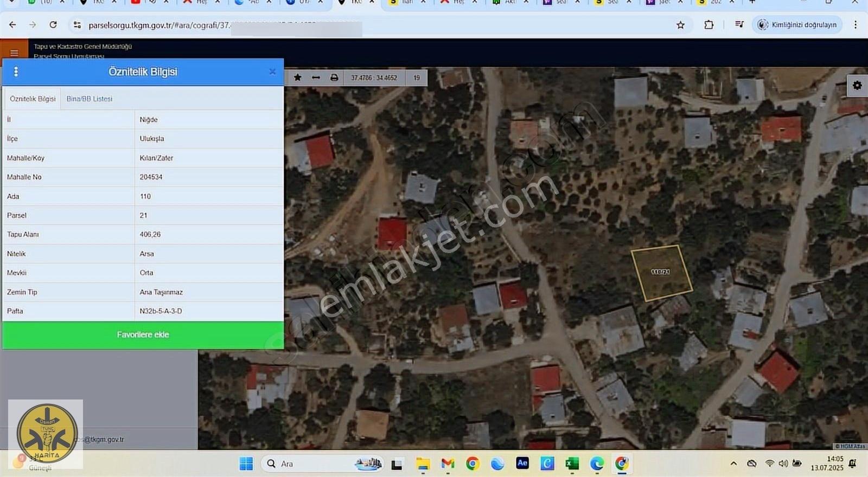Click the Mevkii value Orta
Image resolution: width=868 pixels, height=477 pixels.
(x=146, y=273)
